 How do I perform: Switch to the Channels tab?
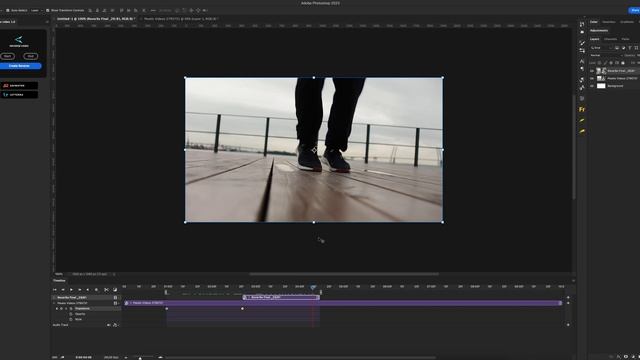pos(611,39)
